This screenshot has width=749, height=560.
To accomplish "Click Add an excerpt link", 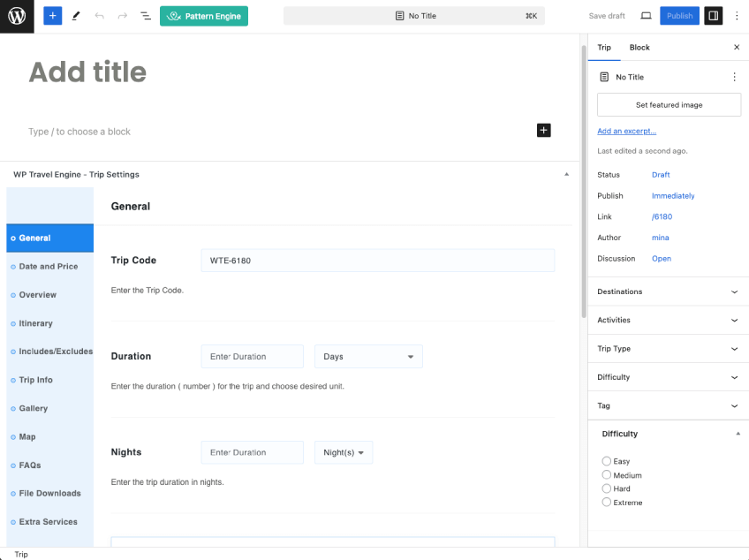I will (x=627, y=131).
